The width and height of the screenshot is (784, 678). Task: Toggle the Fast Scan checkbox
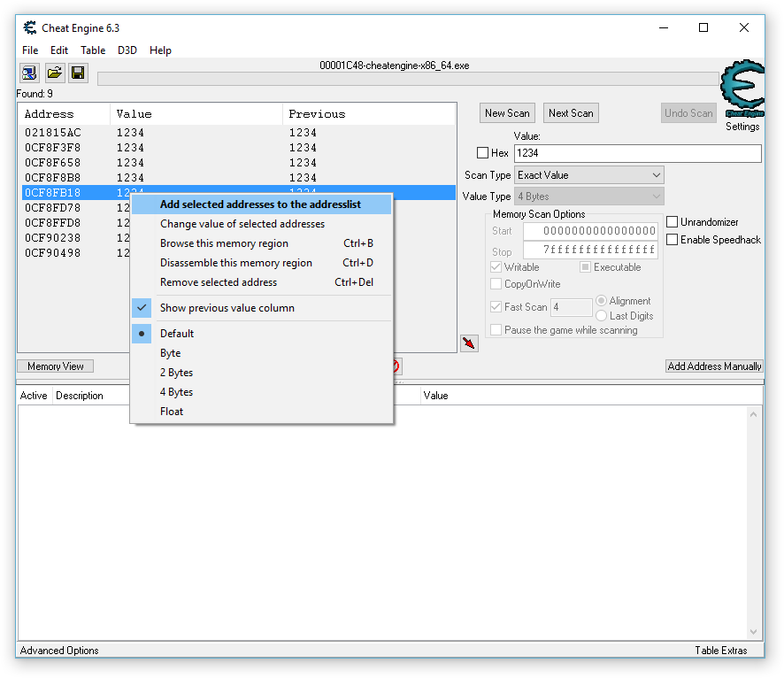pos(496,306)
